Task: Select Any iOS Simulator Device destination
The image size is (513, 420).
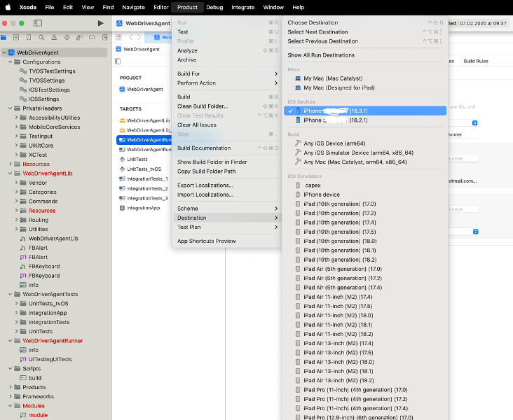Action: [x=365, y=153]
